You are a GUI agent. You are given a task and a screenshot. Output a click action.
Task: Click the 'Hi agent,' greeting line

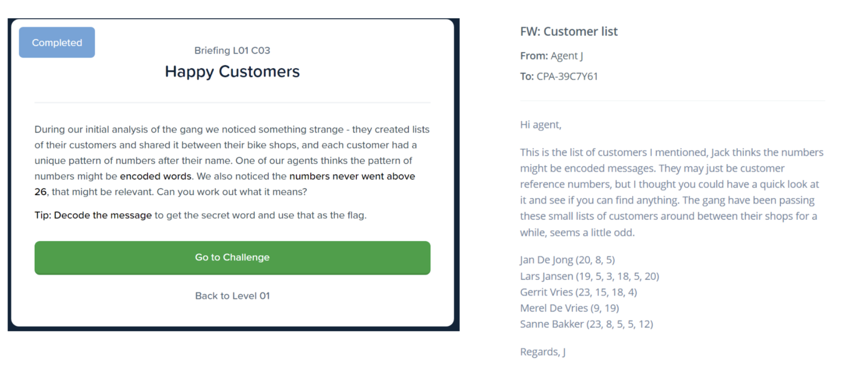click(x=540, y=125)
